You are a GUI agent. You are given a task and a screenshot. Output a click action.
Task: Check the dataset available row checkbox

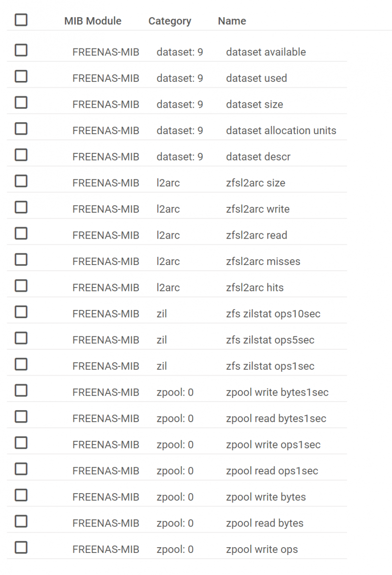click(21, 50)
